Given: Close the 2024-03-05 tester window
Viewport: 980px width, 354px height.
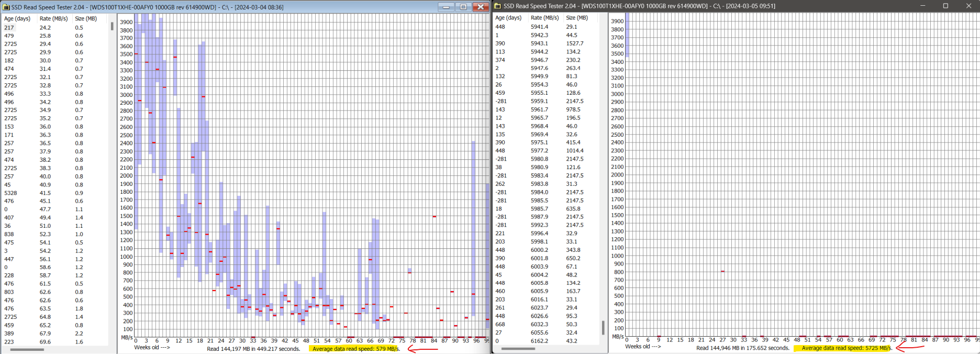Looking at the screenshot, I should pyautogui.click(x=968, y=6).
